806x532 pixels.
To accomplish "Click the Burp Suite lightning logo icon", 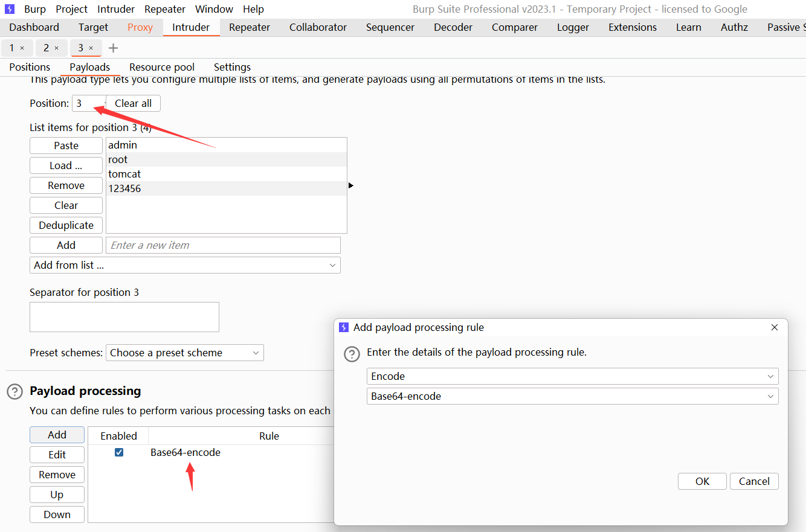I will point(9,9).
